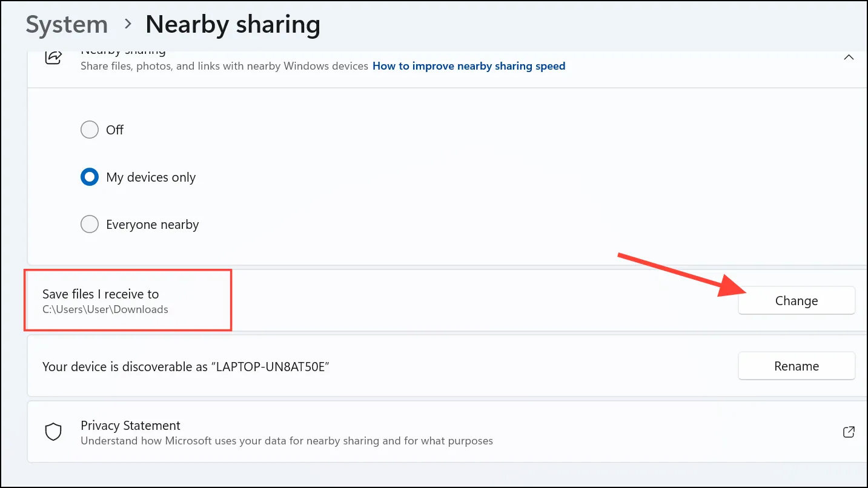Click the Change button for save location

click(797, 301)
